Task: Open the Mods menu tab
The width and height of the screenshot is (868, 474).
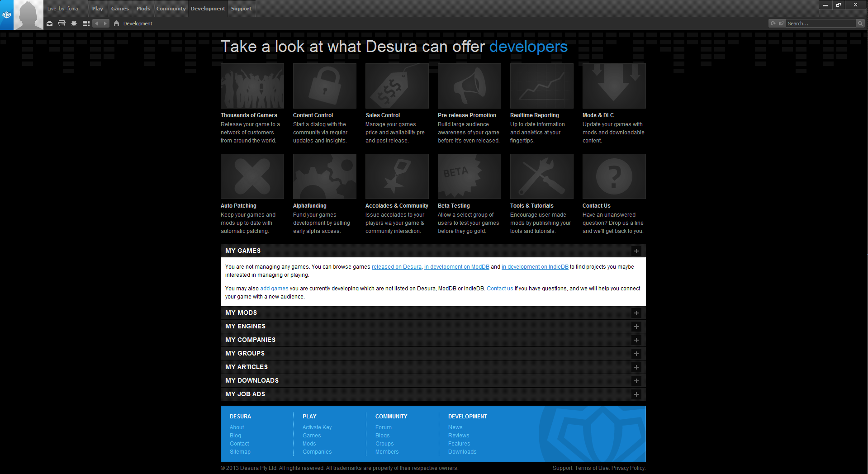Action: click(x=143, y=9)
